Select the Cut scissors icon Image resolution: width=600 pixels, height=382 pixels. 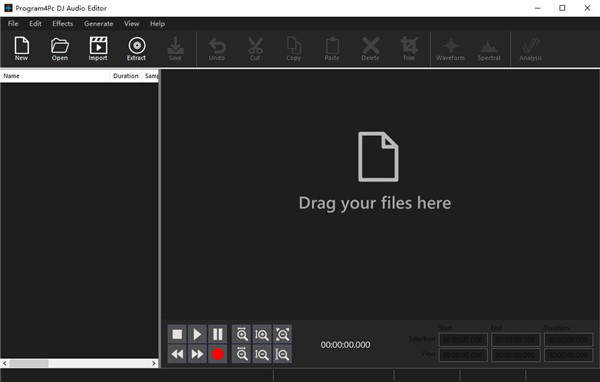click(x=255, y=48)
